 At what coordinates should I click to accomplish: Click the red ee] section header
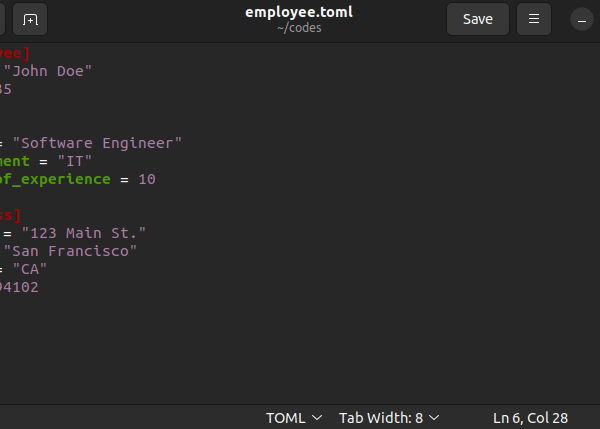pos(15,53)
